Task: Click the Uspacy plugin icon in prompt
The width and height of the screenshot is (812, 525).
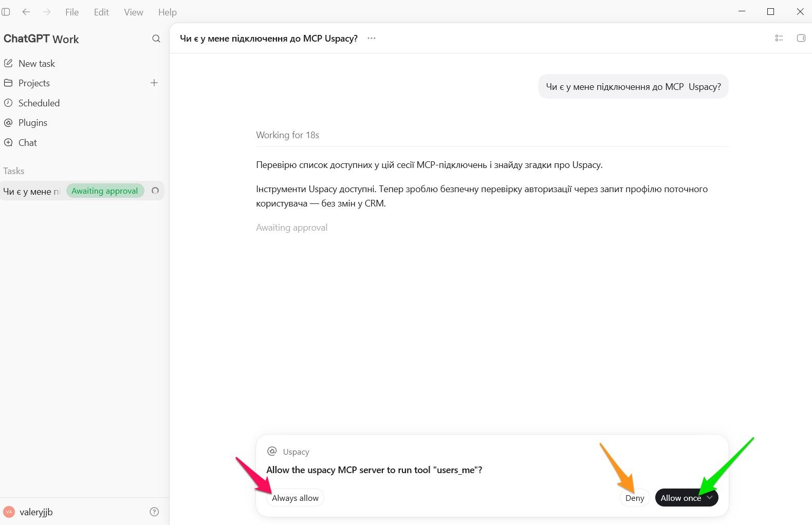Action: click(272, 452)
